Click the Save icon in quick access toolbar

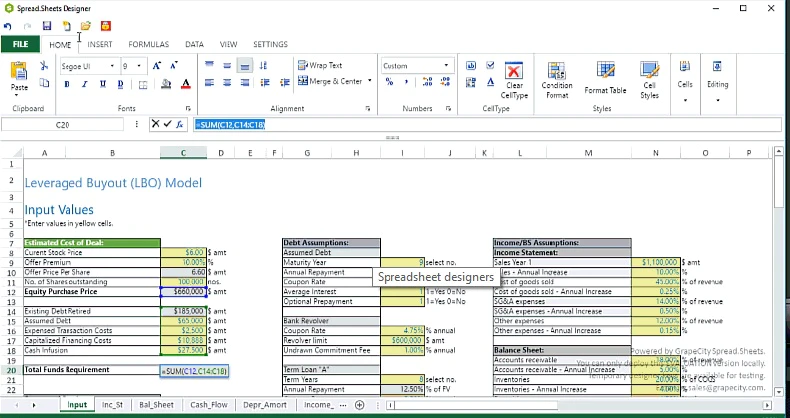click(47, 26)
